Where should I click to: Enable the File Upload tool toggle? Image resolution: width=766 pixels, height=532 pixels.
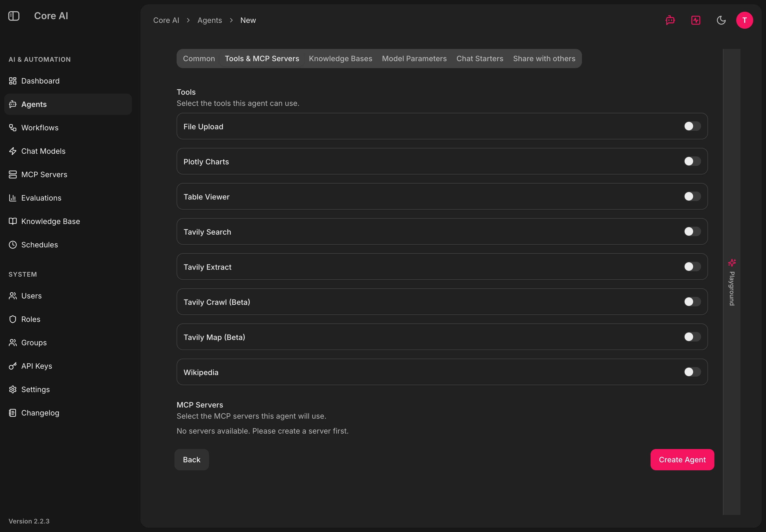692,126
